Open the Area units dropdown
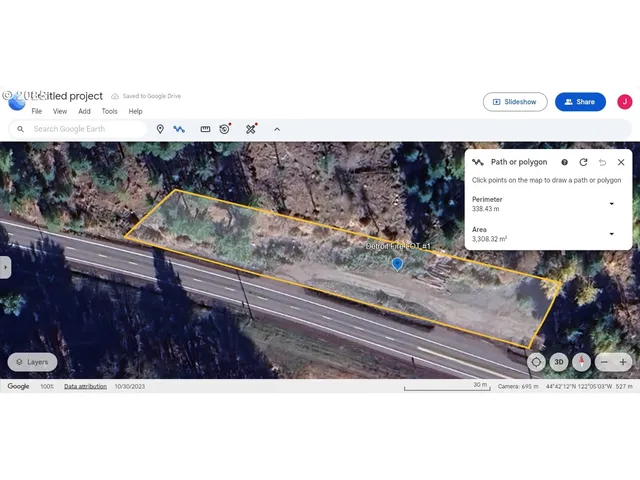This screenshot has height=480, width=640. click(611, 234)
